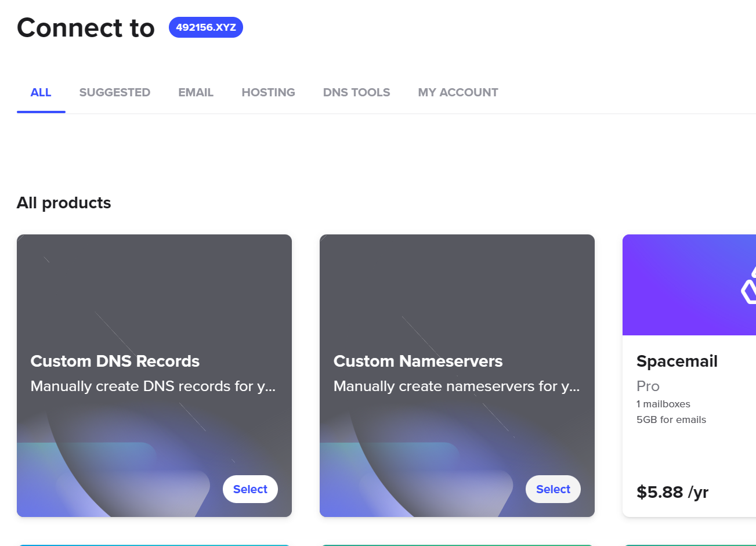Click the All products heading
Screen dimensions: 756x546
[x=64, y=203]
